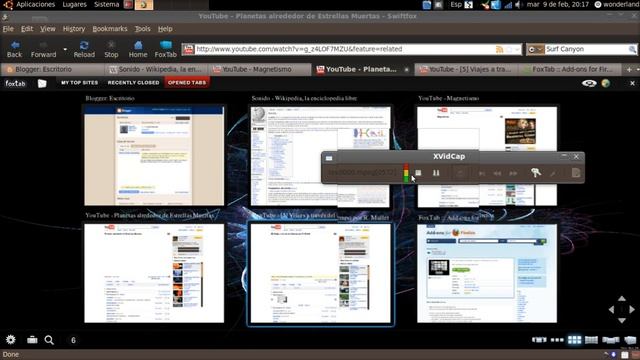Reload the current page
This screenshot has height=360, width=640.
(x=84, y=49)
